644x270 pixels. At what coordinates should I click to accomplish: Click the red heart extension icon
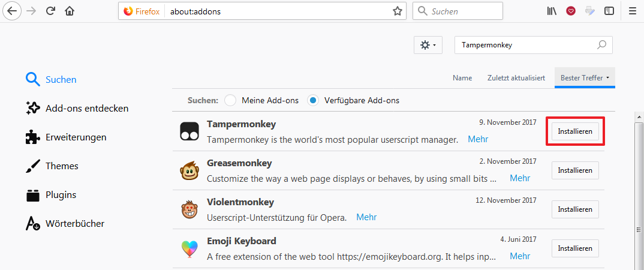570,11
